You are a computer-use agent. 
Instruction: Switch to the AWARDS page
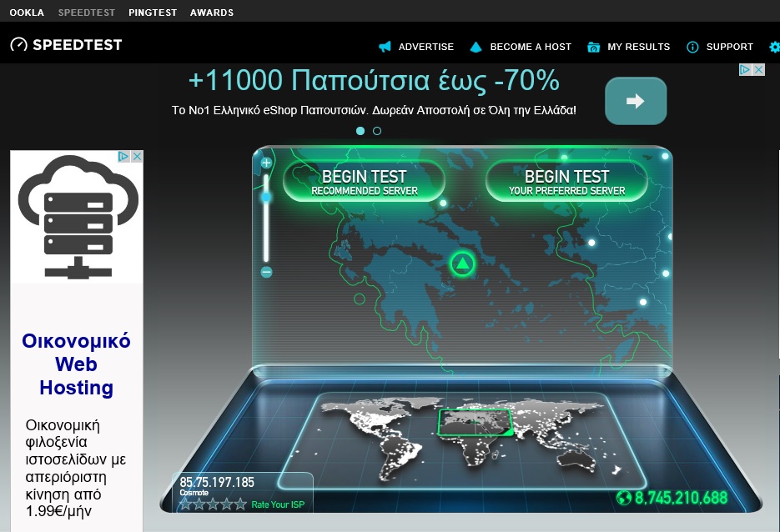212,13
